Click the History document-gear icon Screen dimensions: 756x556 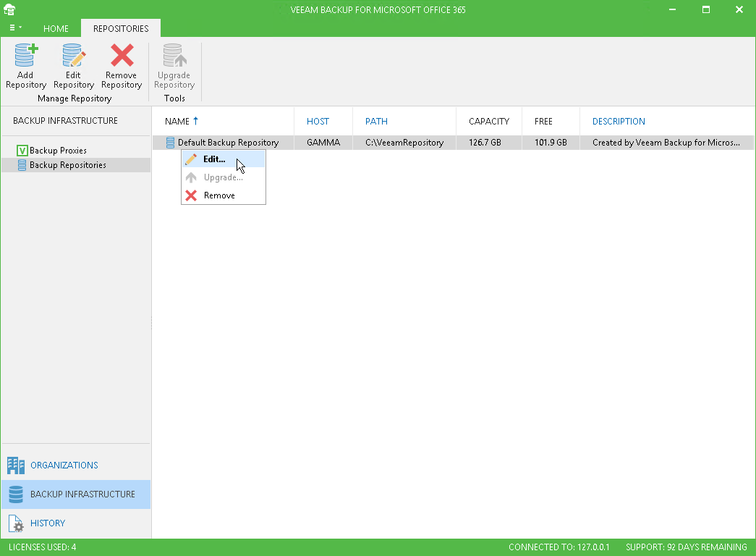pyautogui.click(x=16, y=523)
